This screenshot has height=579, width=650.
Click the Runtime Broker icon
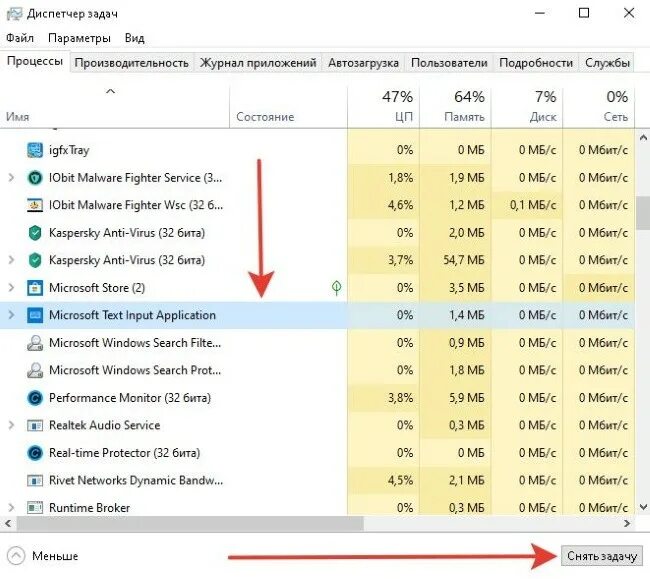[x=35, y=507]
